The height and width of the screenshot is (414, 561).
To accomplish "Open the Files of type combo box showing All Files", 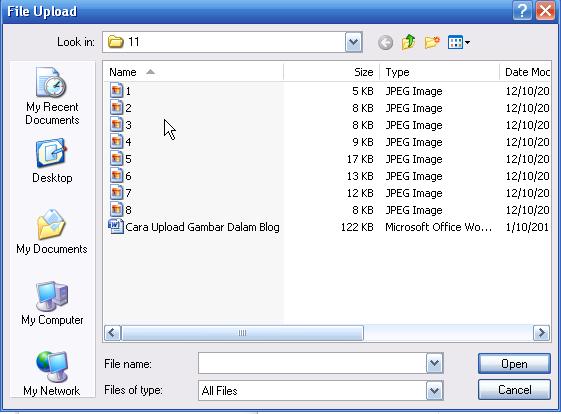I will (321, 390).
